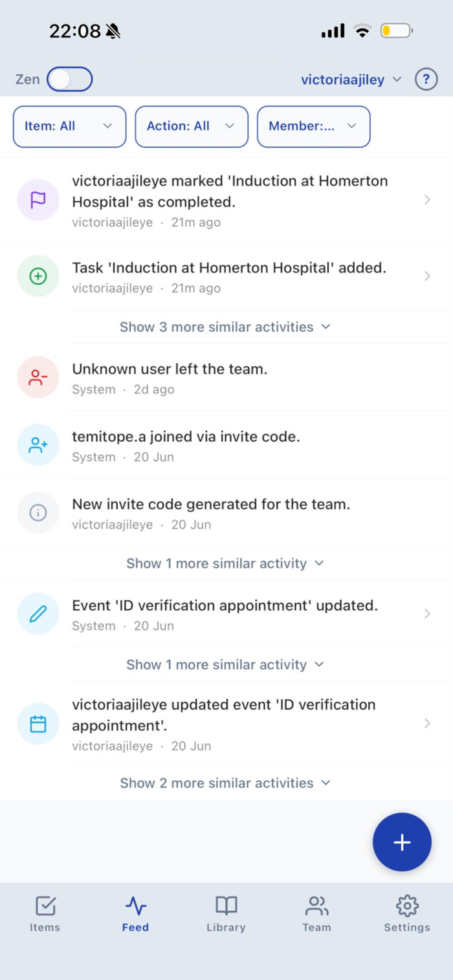Screen dimensions: 453x980
Task: Open the Action: All filter dropdown
Action: [x=192, y=126]
